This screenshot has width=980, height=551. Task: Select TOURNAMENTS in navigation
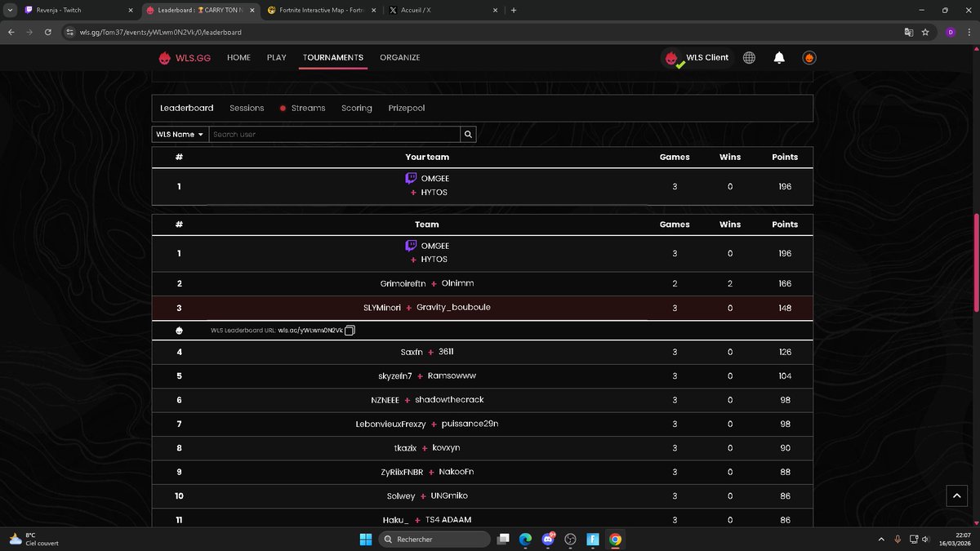click(333, 58)
